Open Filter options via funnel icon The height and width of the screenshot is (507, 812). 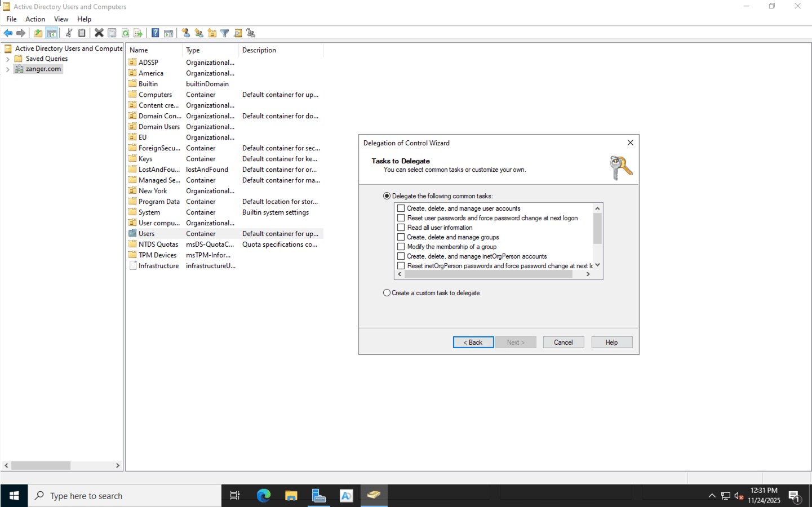point(225,33)
